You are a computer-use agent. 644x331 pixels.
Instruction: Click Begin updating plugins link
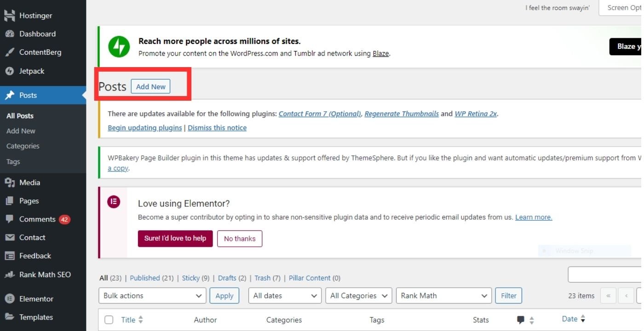[x=145, y=128]
